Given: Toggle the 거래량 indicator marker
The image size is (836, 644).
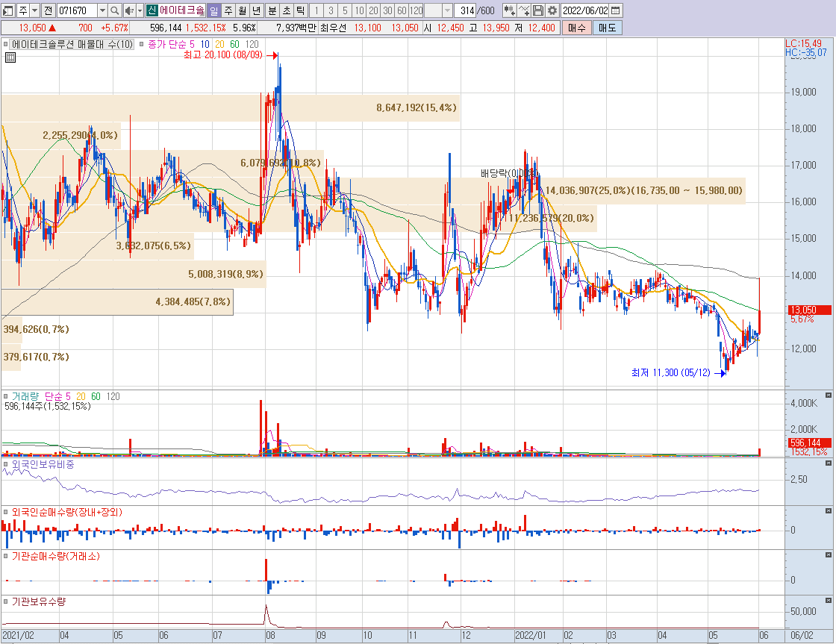Looking at the screenshot, I should click(x=6, y=396).
